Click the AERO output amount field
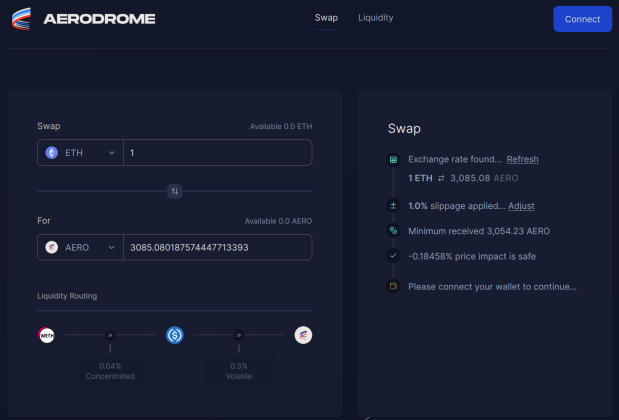The width and height of the screenshot is (619, 420). (217, 247)
